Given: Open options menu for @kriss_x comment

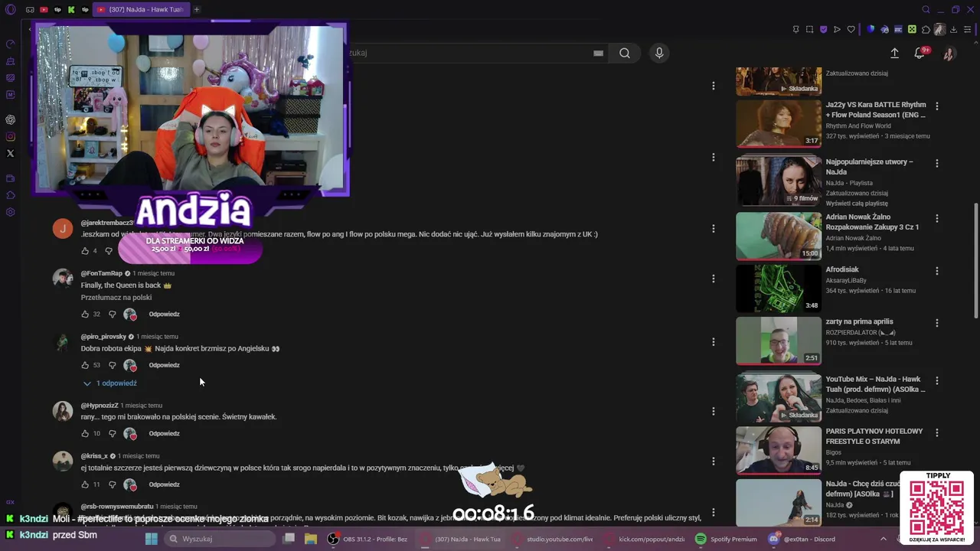Looking at the screenshot, I should pyautogui.click(x=714, y=461).
